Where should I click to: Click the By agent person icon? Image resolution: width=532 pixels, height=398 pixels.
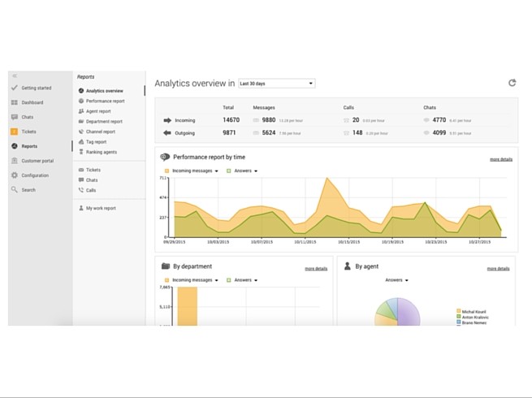tap(348, 266)
